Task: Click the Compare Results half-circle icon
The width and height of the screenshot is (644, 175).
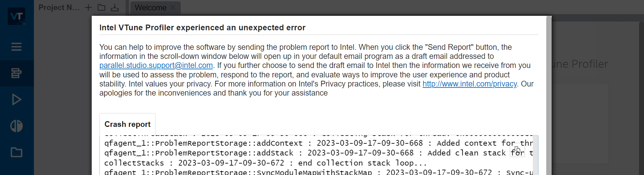Action: 16,126
